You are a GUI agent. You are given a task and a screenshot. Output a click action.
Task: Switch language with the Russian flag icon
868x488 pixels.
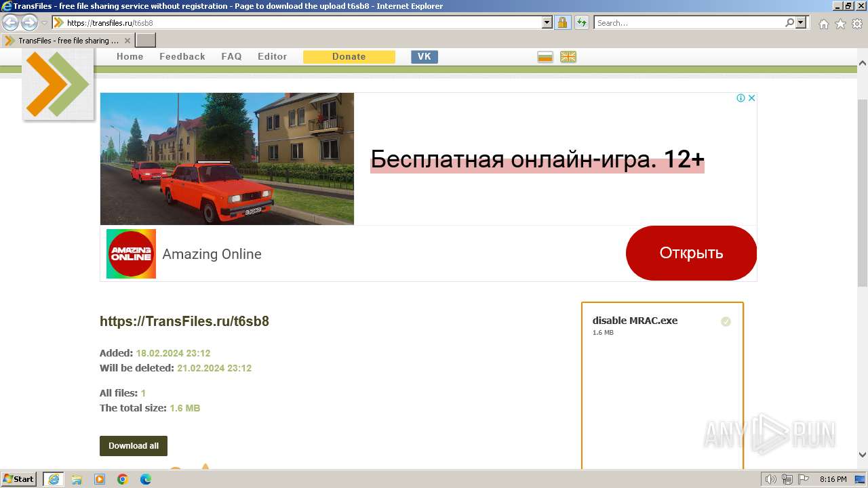point(545,57)
